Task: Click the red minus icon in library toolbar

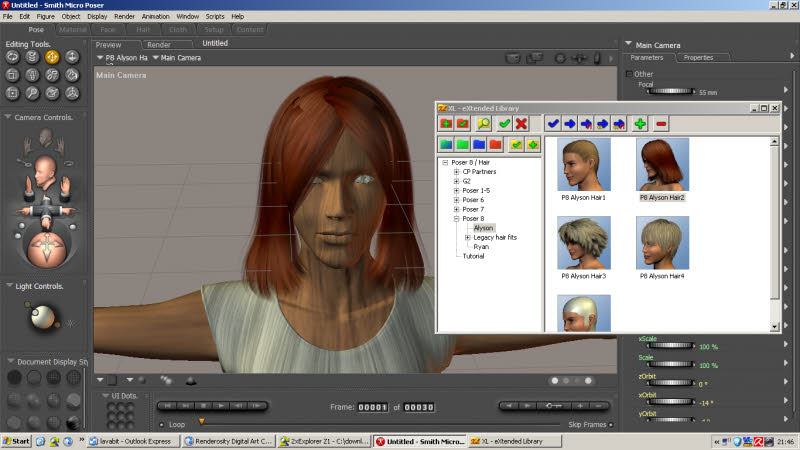Action: pos(661,123)
